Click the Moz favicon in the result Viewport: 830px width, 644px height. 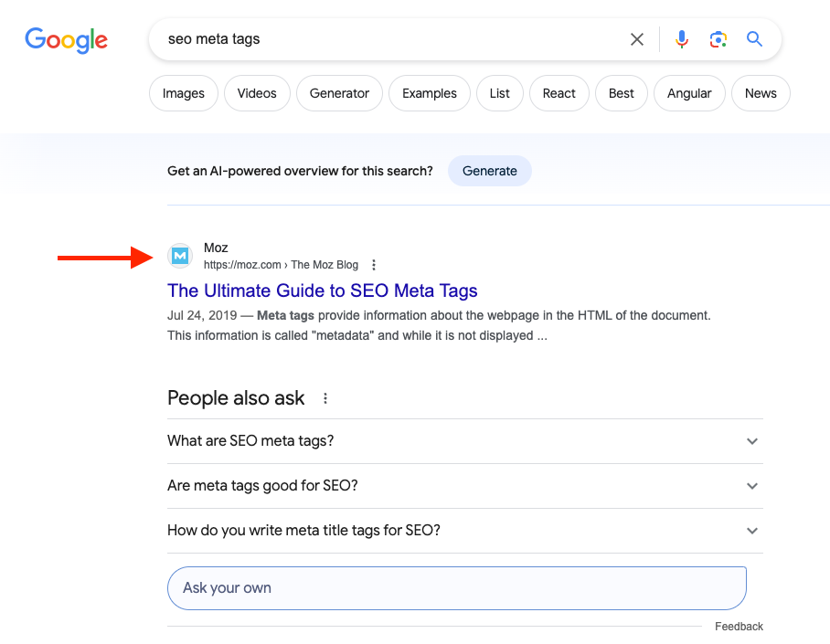click(180, 256)
